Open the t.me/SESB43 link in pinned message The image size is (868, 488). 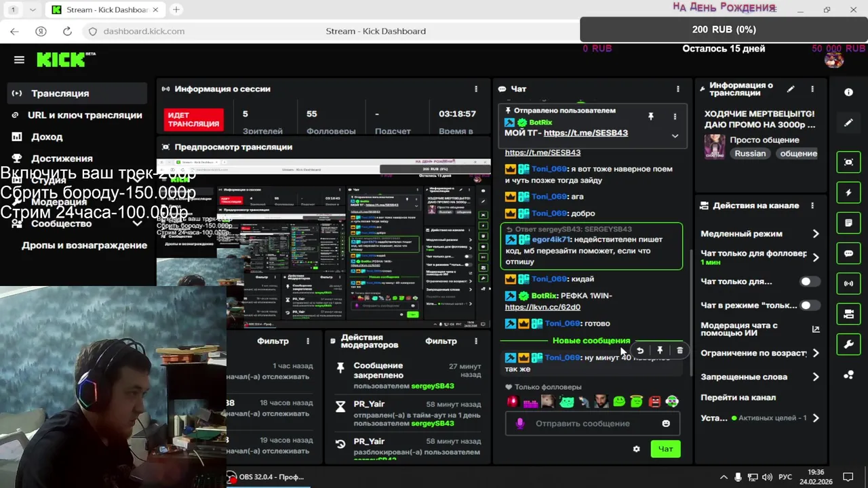pyautogui.click(x=586, y=133)
